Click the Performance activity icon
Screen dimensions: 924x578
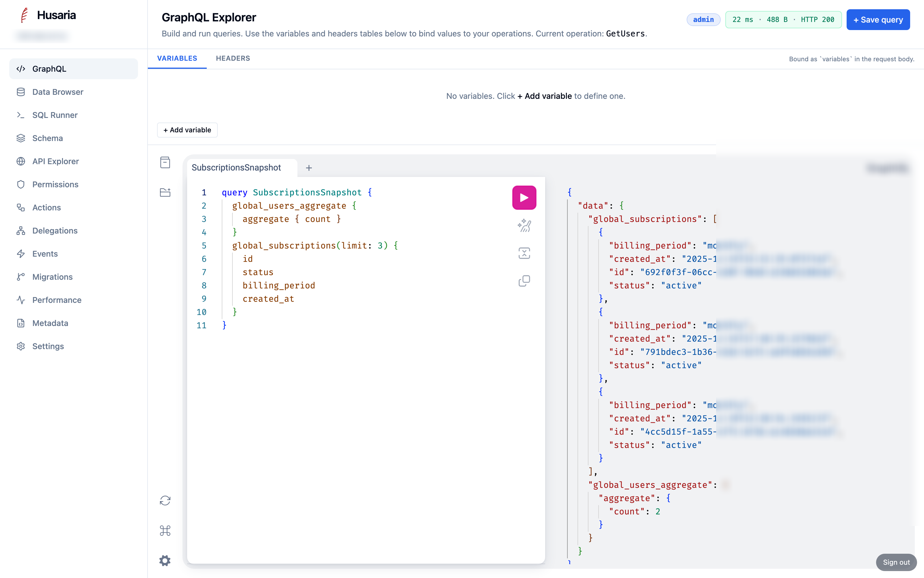[21, 300]
